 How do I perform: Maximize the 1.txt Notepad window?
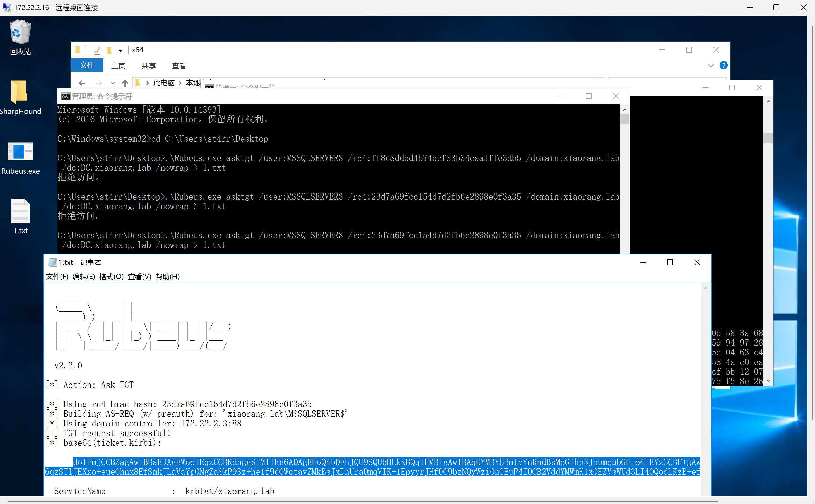pos(670,262)
